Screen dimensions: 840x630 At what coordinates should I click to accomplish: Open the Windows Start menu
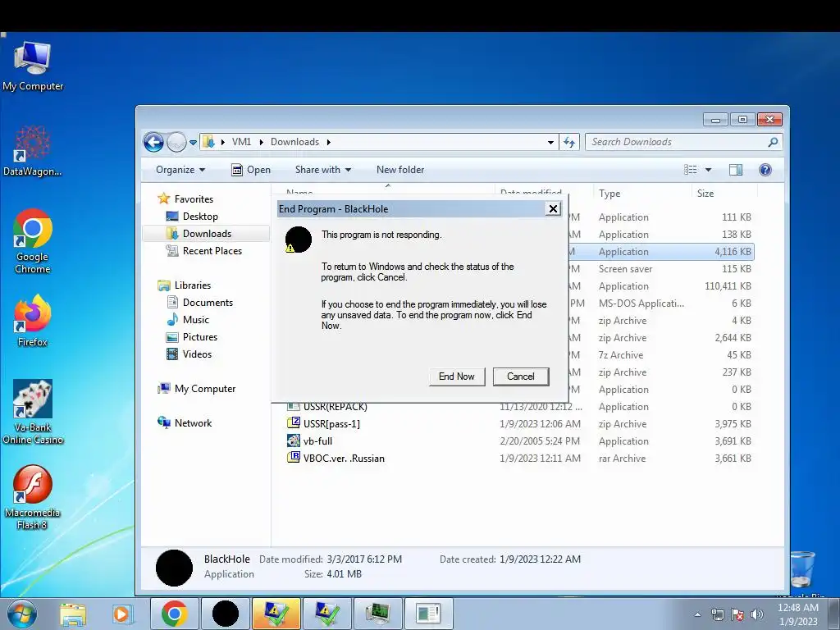click(21, 614)
